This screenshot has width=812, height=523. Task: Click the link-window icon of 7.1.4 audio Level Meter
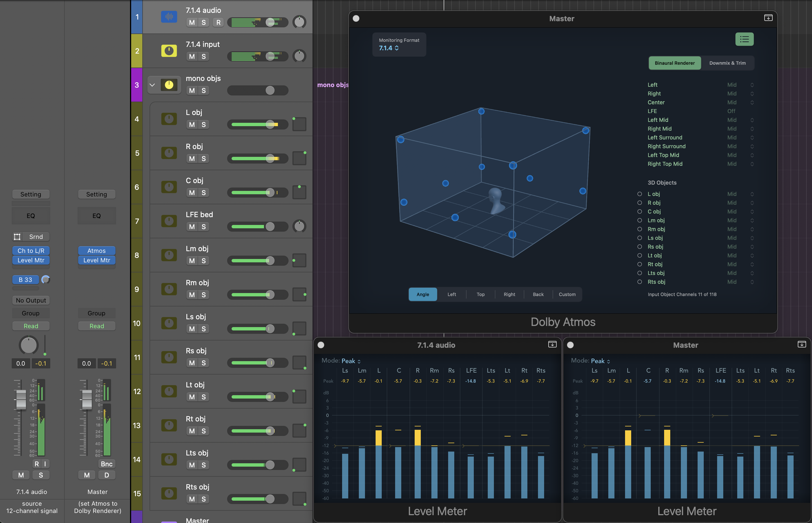pyautogui.click(x=552, y=344)
